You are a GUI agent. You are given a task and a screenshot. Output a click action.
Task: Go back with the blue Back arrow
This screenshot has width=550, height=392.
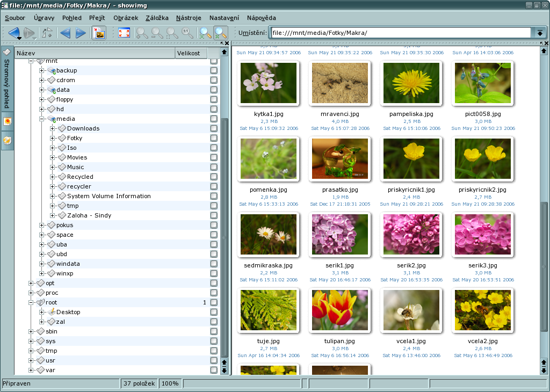point(14,33)
